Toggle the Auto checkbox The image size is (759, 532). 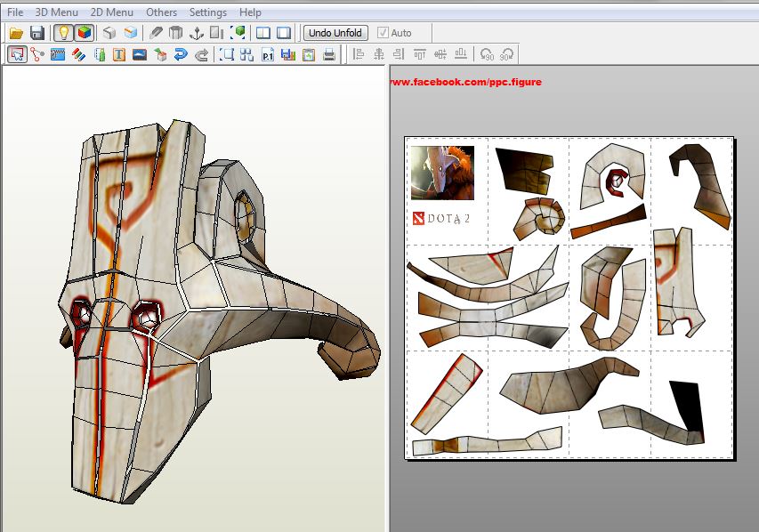(383, 33)
